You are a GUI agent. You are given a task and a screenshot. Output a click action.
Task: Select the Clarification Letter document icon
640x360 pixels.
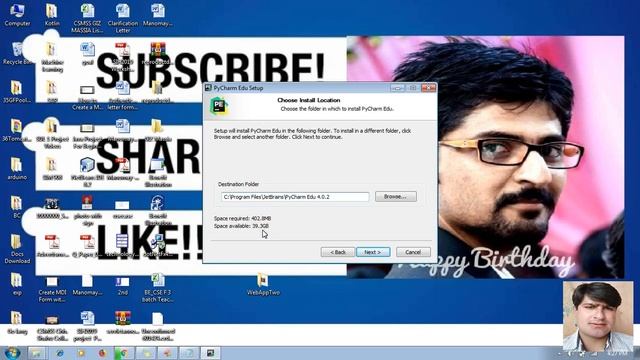122,18
